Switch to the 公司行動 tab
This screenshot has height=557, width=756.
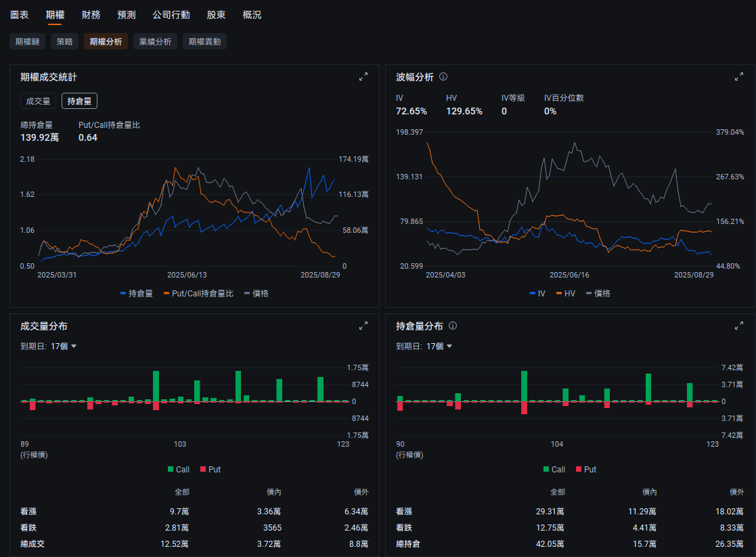point(171,15)
